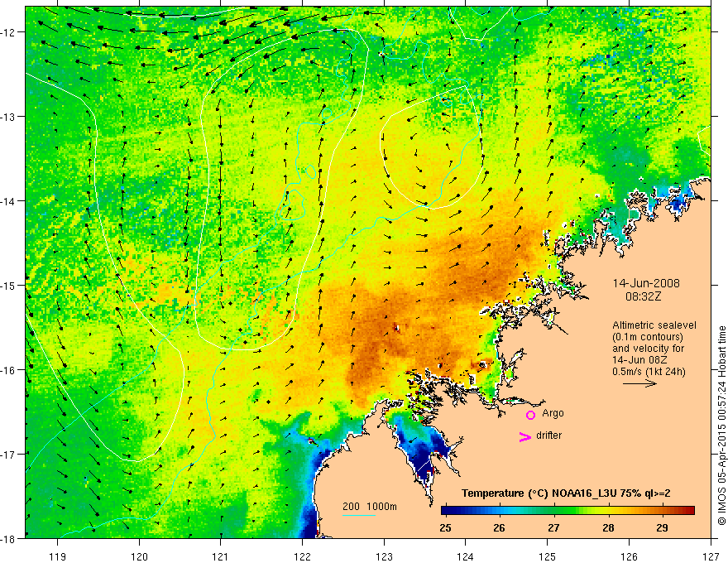Click the latitude axis label '-13'
The width and height of the screenshot is (728, 563).
tap(10, 117)
